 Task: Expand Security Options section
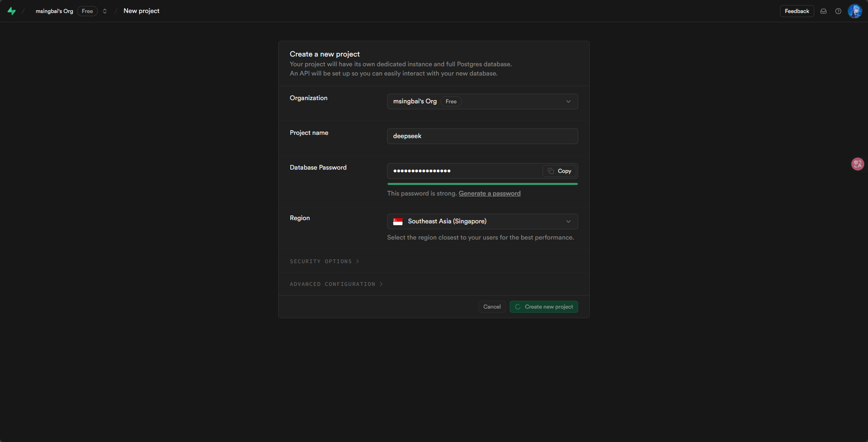tap(324, 261)
